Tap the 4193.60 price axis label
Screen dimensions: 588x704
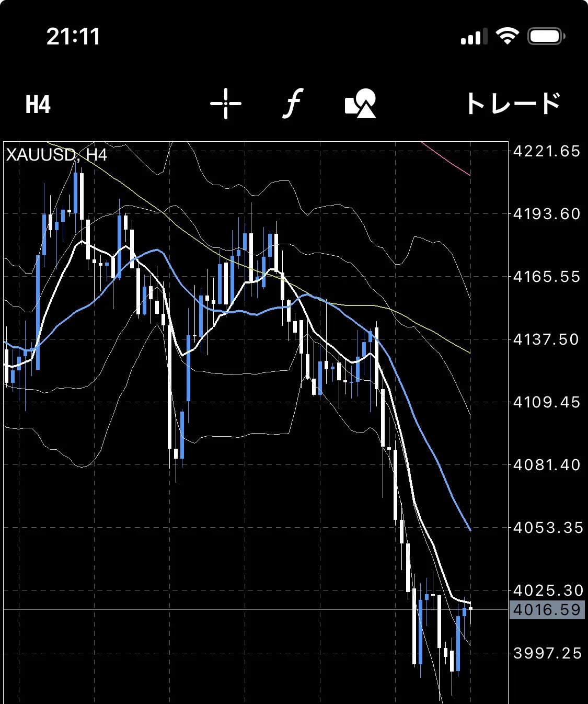[x=547, y=214]
